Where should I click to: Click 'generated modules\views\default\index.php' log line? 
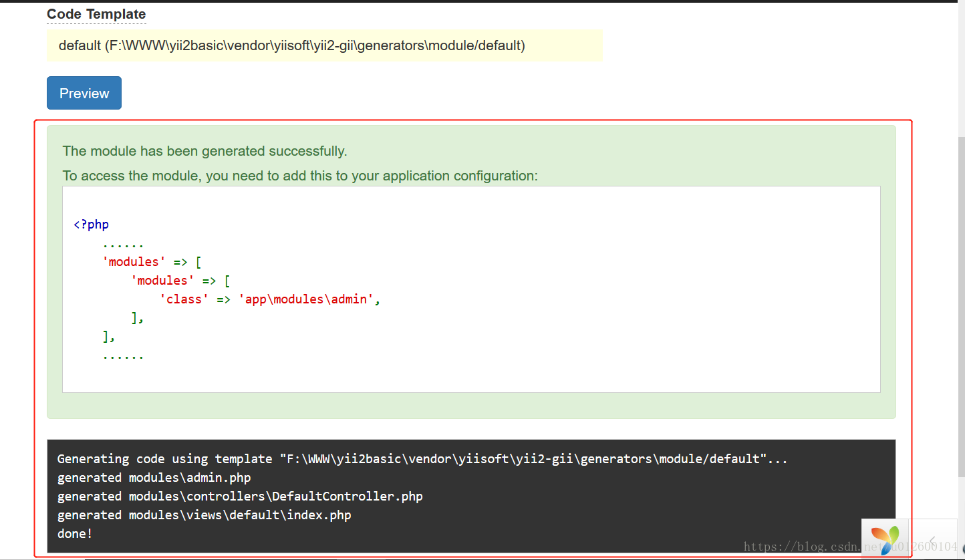tap(204, 515)
